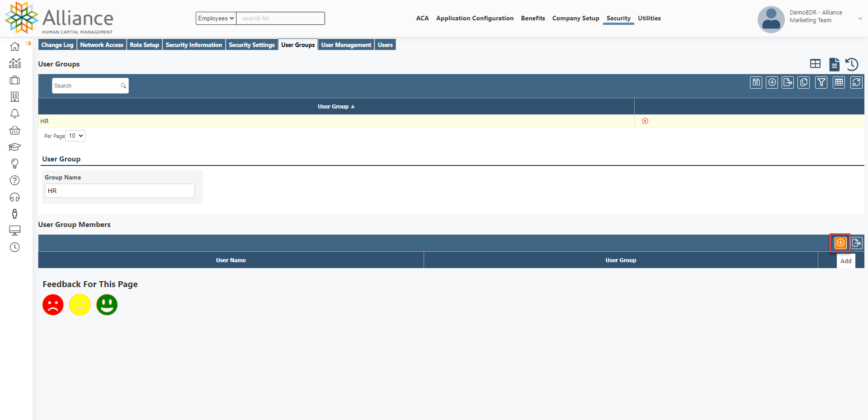Open the Company Setup menu
Image resolution: width=868 pixels, height=420 pixels.
click(576, 18)
